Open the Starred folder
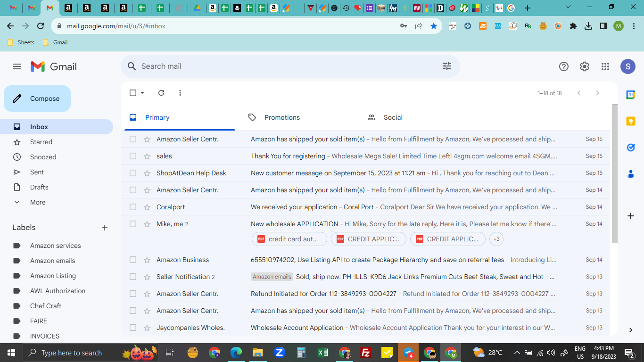This screenshot has height=362, width=644. coord(41,142)
